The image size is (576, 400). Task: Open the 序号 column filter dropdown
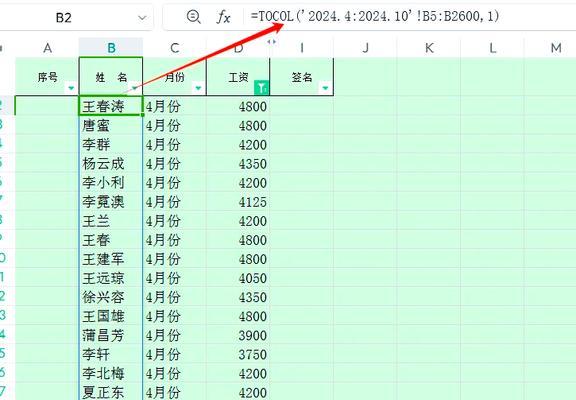[71, 88]
